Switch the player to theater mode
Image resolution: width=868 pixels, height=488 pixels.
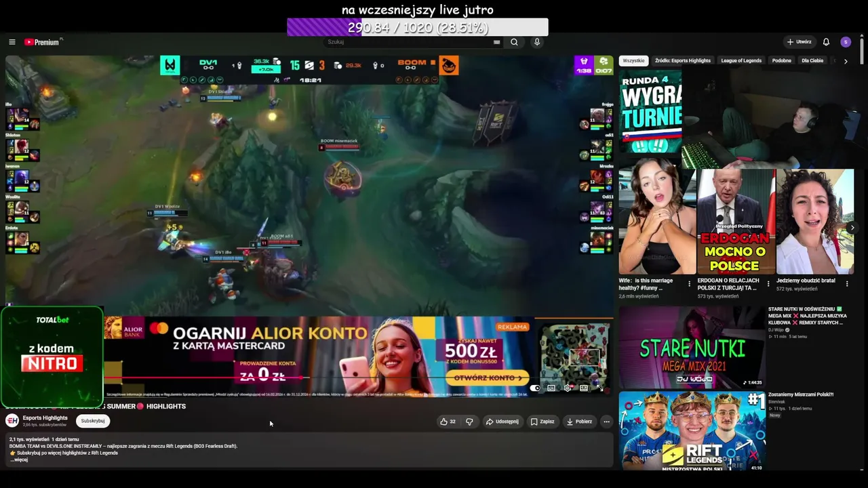584,388
